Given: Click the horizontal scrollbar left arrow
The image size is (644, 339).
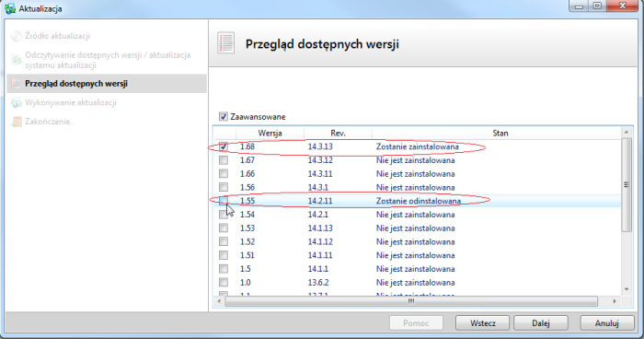Looking at the screenshot, I should point(219,301).
